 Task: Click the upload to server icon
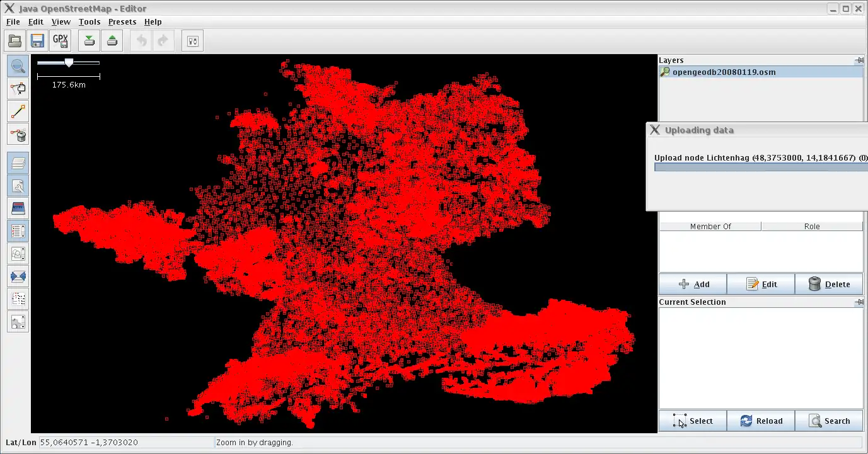[112, 41]
